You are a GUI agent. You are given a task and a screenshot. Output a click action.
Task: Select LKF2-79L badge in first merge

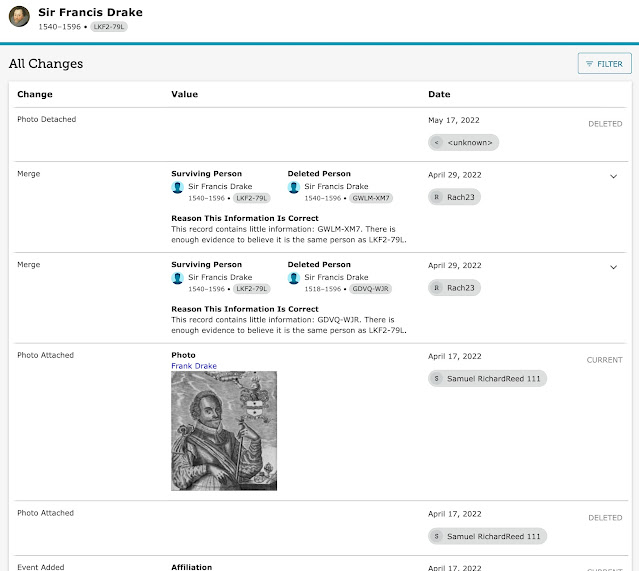coord(251,198)
